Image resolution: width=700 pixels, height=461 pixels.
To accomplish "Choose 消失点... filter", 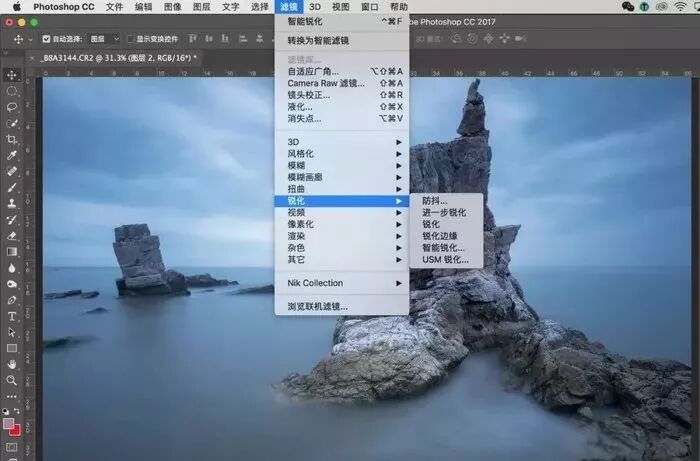I will click(342, 118).
